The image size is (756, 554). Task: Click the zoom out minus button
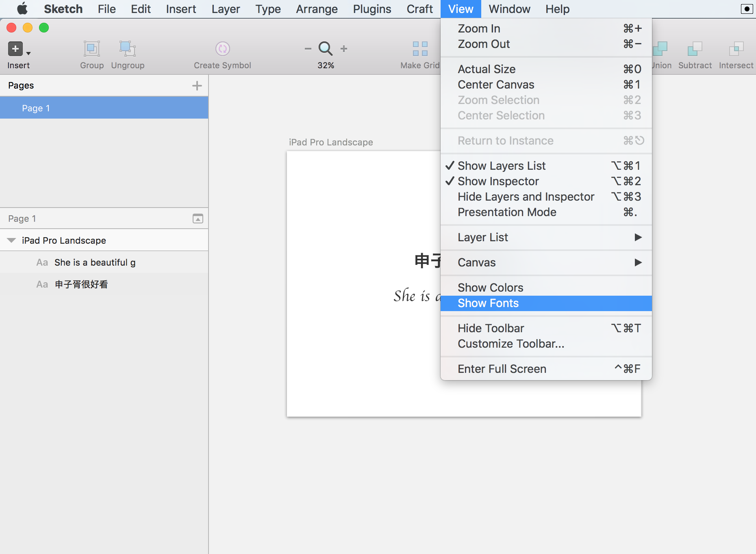tap(308, 49)
